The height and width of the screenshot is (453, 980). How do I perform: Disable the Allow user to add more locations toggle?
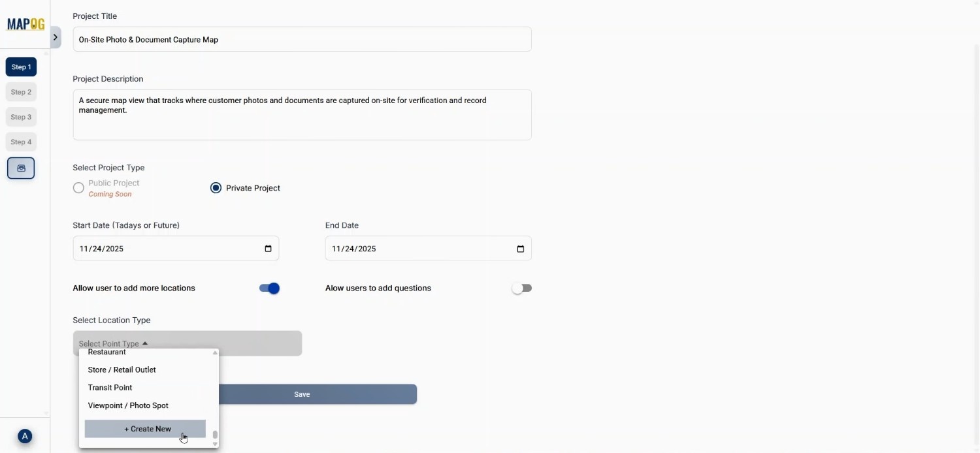click(x=269, y=288)
